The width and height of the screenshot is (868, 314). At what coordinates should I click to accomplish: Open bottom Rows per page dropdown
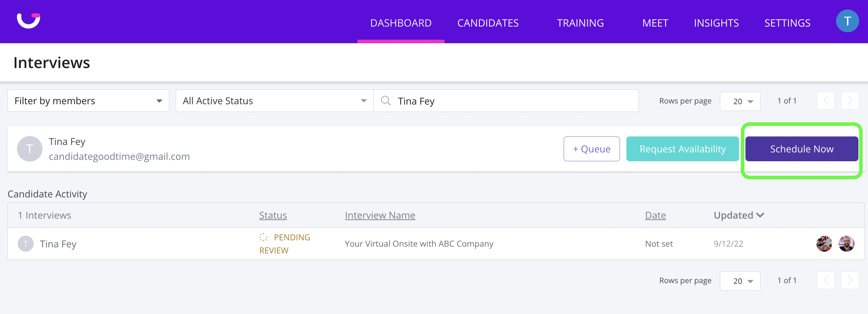[740, 281]
